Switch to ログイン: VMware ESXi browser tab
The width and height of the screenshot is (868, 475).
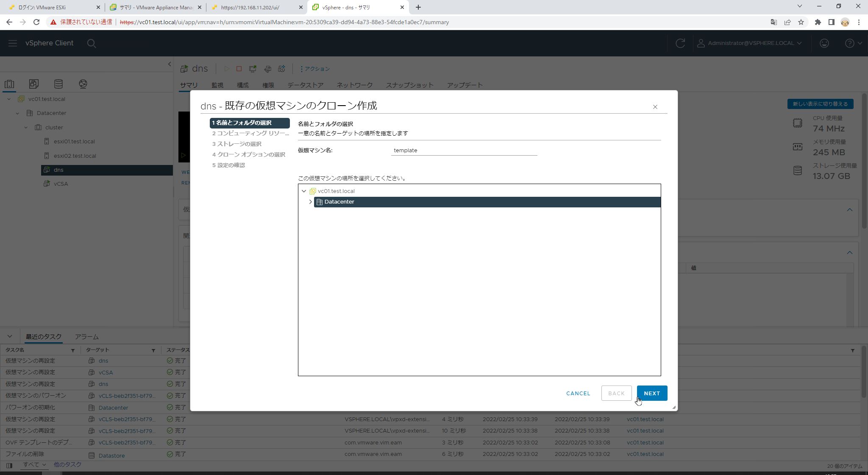tap(54, 7)
